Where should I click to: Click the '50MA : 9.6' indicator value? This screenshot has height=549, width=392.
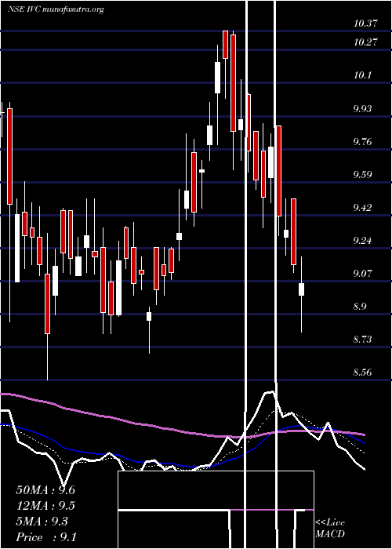45,490
